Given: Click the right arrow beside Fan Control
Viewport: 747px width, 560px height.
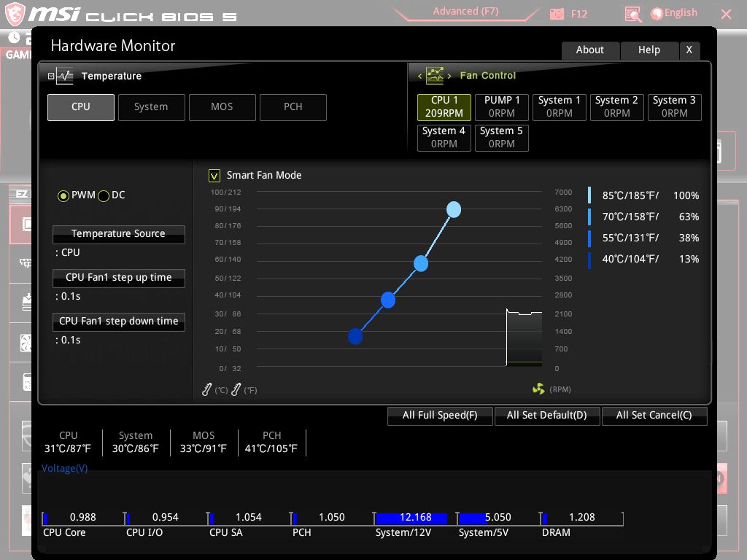Looking at the screenshot, I should tap(449, 76).
